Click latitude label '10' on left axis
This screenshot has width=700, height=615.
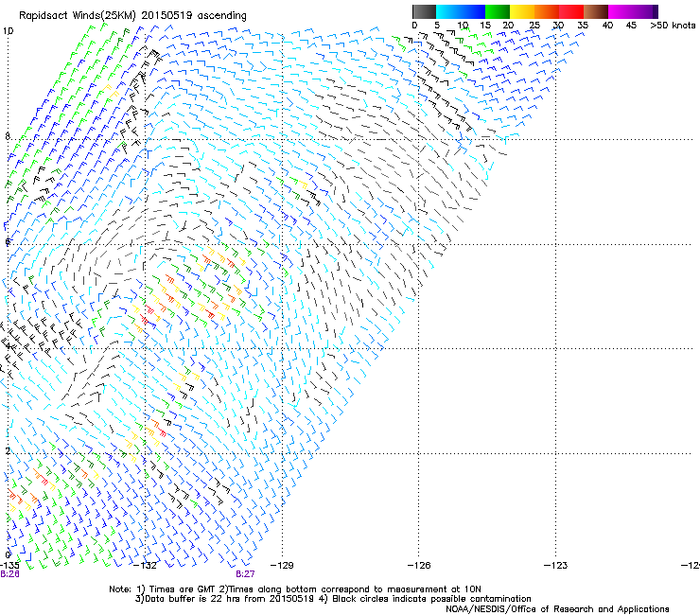[x=8, y=31]
